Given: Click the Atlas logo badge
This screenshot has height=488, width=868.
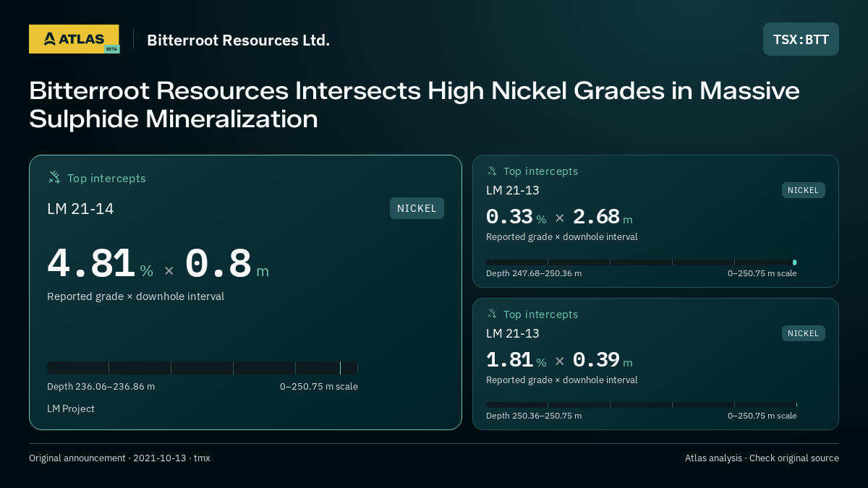Looking at the screenshot, I should click(74, 39).
